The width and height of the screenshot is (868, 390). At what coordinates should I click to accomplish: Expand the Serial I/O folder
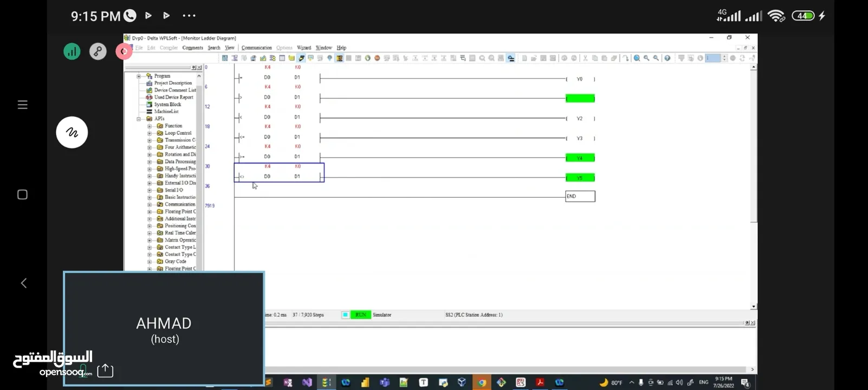[x=150, y=190]
